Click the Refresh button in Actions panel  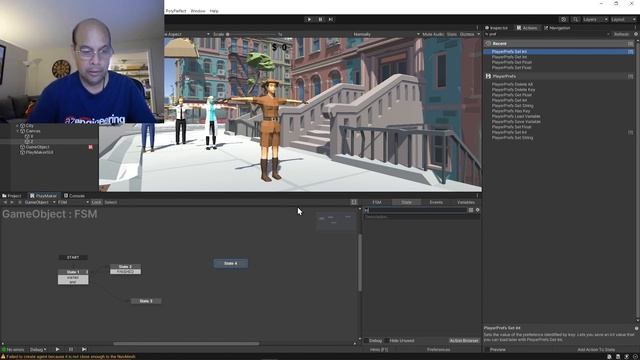[621, 34]
